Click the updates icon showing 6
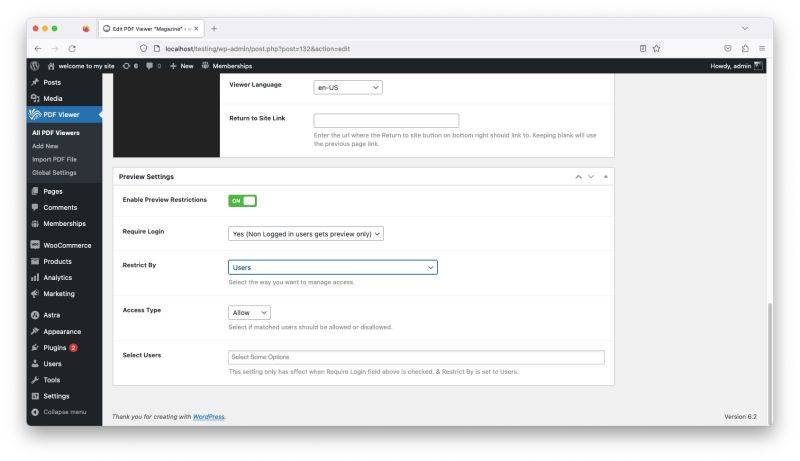This screenshot has height=461, width=800. [x=130, y=66]
